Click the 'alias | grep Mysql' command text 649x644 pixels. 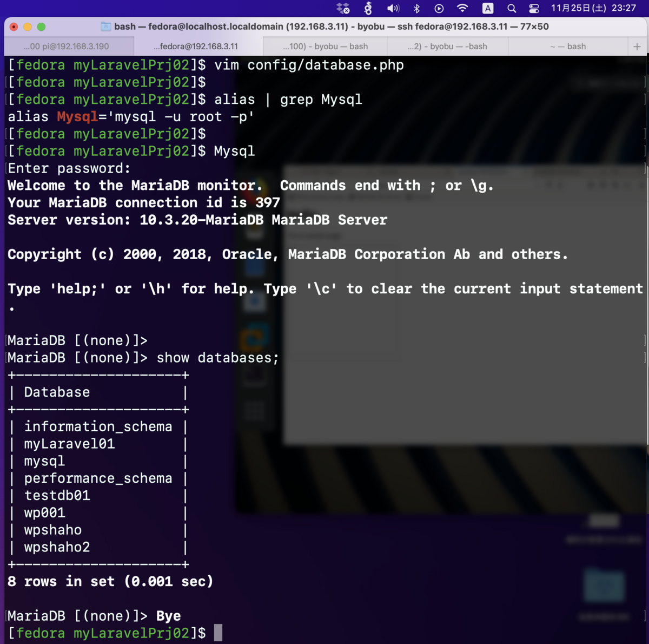click(288, 100)
